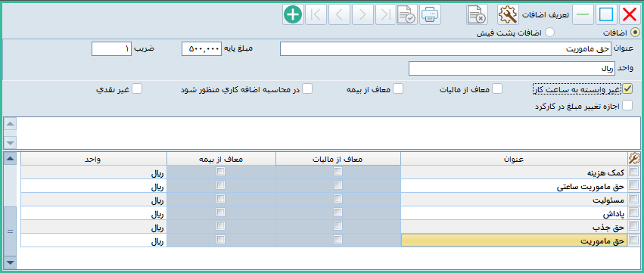This screenshot has height=273, width=644.
Task: Tick the row selector for حق جذب
Action: tap(634, 226)
